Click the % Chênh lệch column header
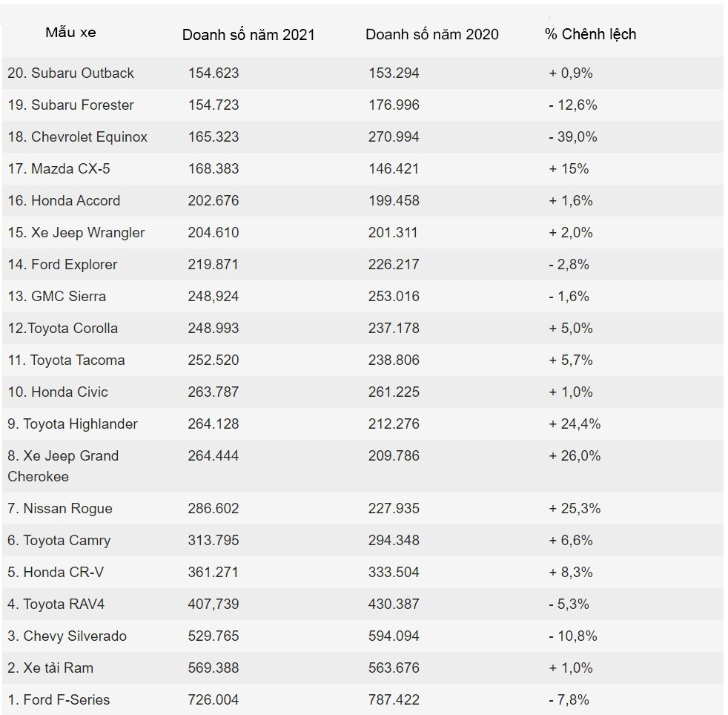This screenshot has height=715, width=728. 590,34
